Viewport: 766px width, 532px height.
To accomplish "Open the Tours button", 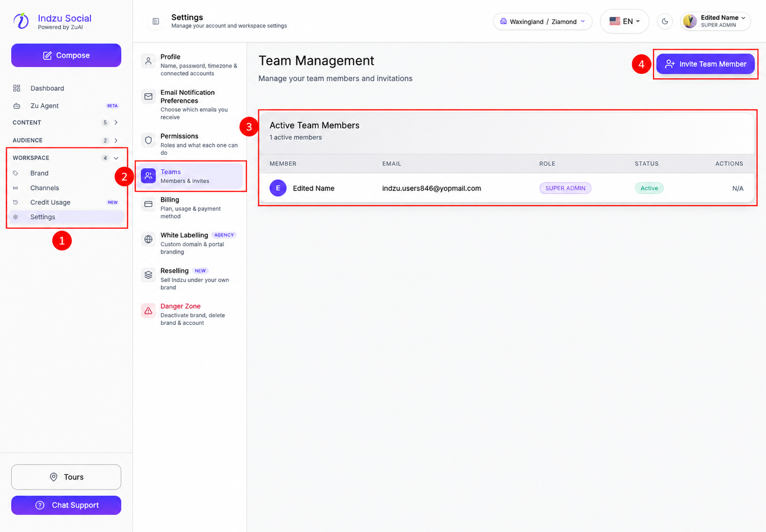I will (x=66, y=477).
